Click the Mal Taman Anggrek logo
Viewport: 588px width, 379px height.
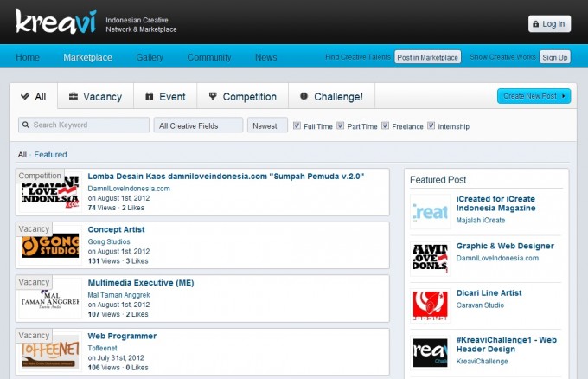click(50, 299)
